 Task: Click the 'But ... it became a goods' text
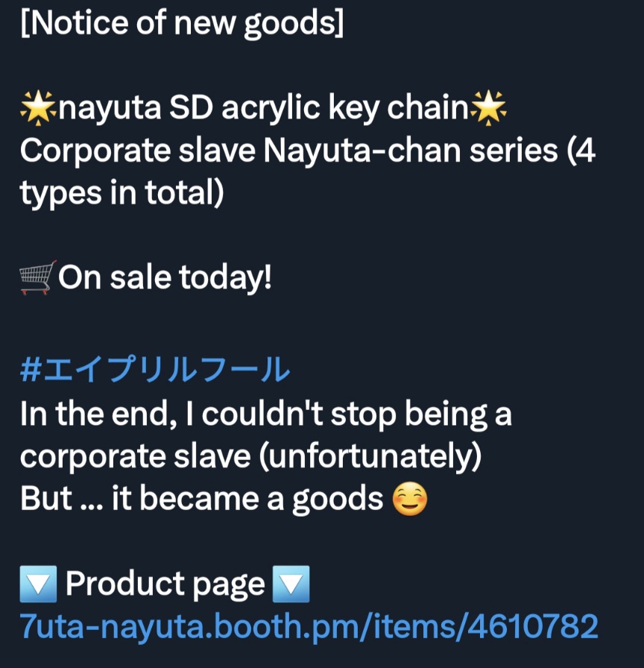click(201, 499)
